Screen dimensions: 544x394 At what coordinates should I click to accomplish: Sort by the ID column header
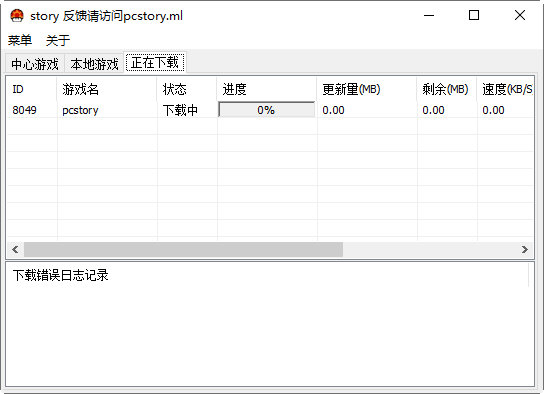(32, 89)
